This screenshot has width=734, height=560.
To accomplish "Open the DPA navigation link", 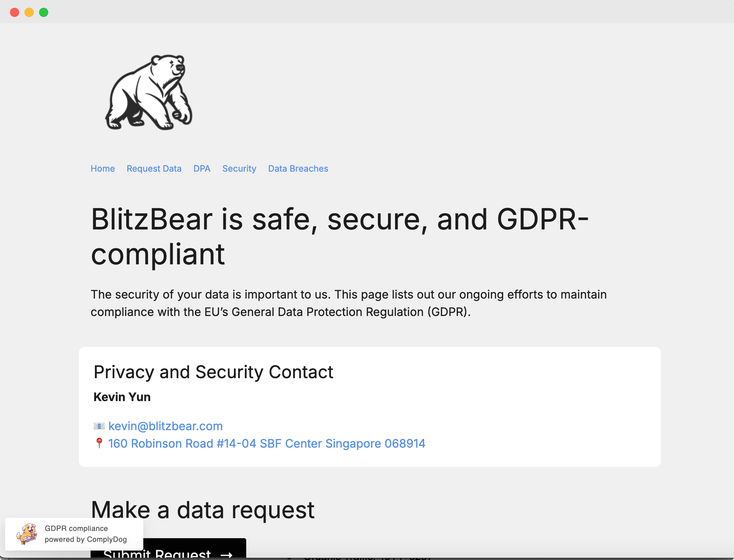I will point(202,168).
